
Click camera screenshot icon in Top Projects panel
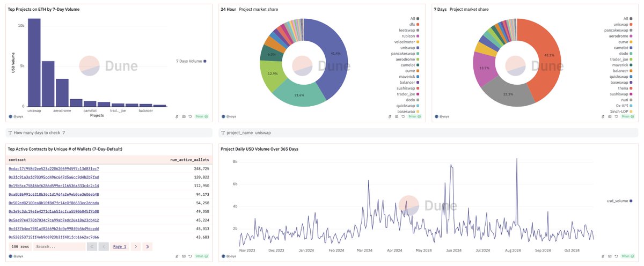pos(184,116)
